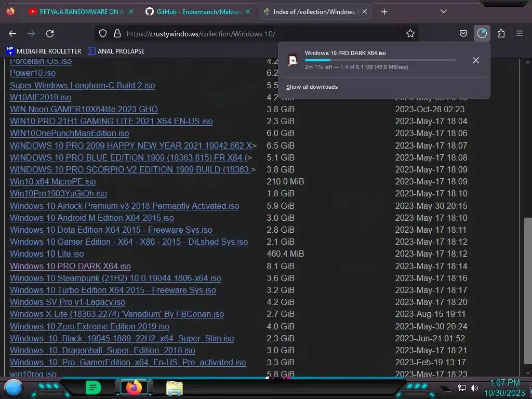The image size is (532, 399).
Task: Open the second bookmark in the bookmarks toolbar
Action: tap(116, 51)
